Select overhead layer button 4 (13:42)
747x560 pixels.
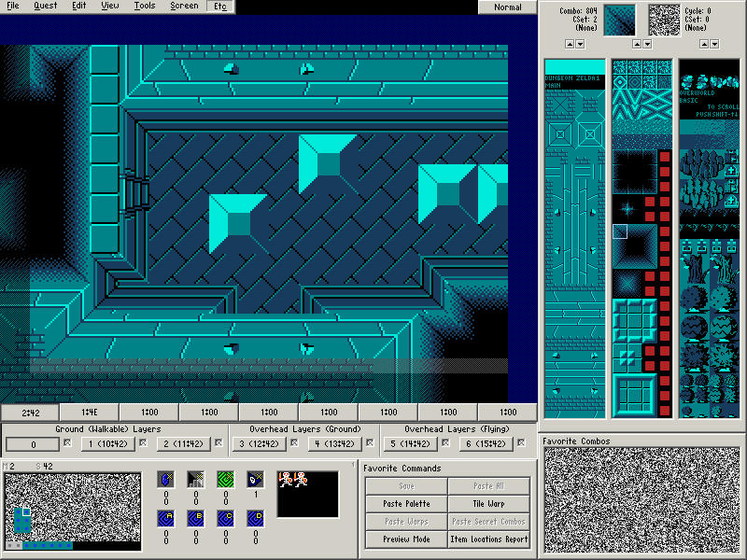pyautogui.click(x=335, y=444)
